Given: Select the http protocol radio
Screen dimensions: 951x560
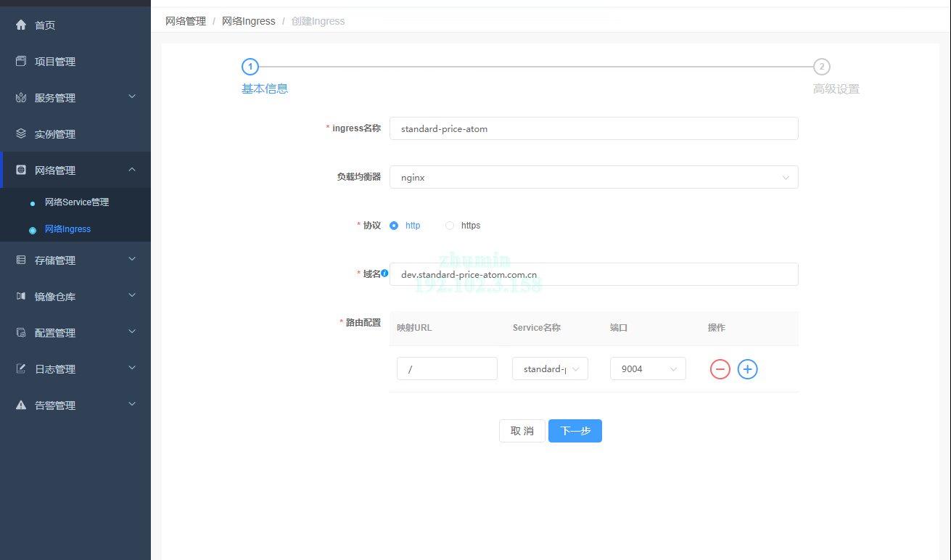Looking at the screenshot, I should (x=394, y=226).
